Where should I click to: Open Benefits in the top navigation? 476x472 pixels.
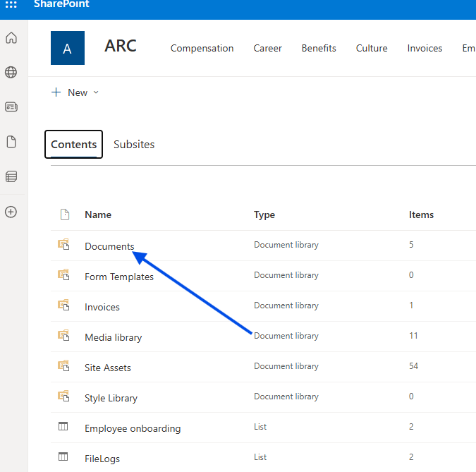click(x=319, y=48)
